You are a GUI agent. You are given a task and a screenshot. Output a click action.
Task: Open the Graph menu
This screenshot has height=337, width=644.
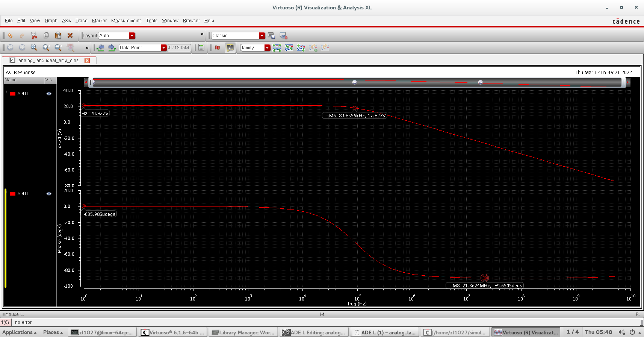(x=51, y=21)
